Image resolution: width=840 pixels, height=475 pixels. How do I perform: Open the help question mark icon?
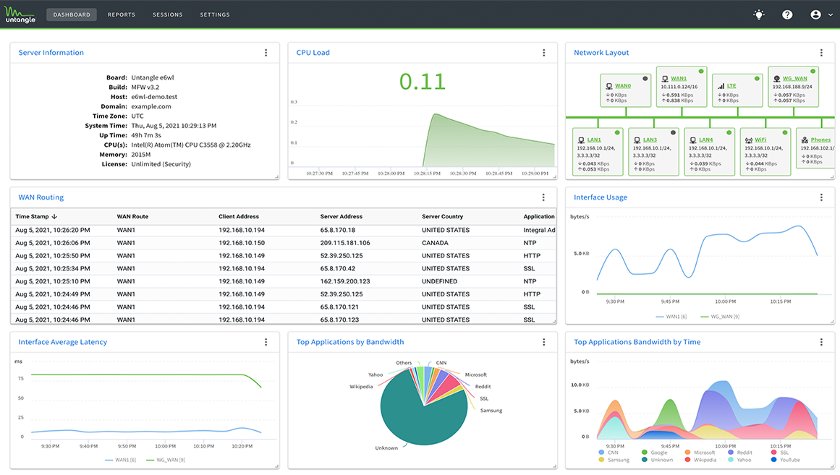coord(787,14)
